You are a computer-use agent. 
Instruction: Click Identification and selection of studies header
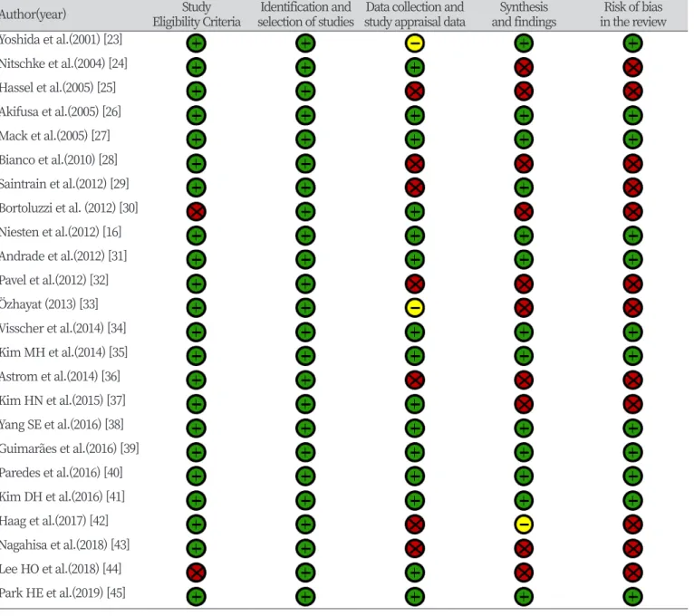point(305,14)
